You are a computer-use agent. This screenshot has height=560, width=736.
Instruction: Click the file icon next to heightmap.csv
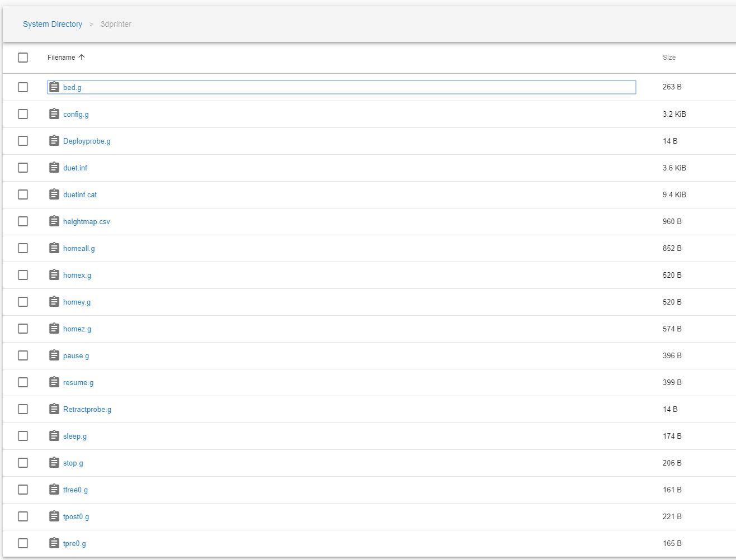tap(54, 221)
